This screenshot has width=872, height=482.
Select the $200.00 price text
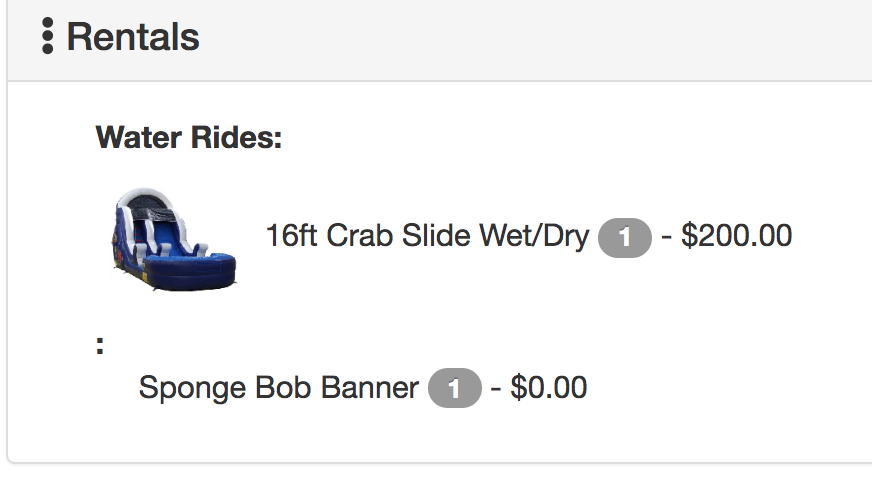click(736, 237)
